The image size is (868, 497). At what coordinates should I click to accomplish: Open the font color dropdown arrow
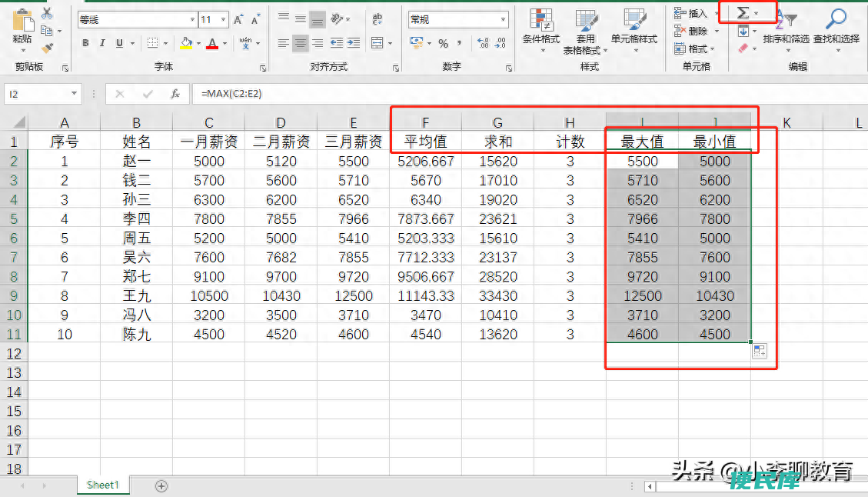(x=224, y=42)
